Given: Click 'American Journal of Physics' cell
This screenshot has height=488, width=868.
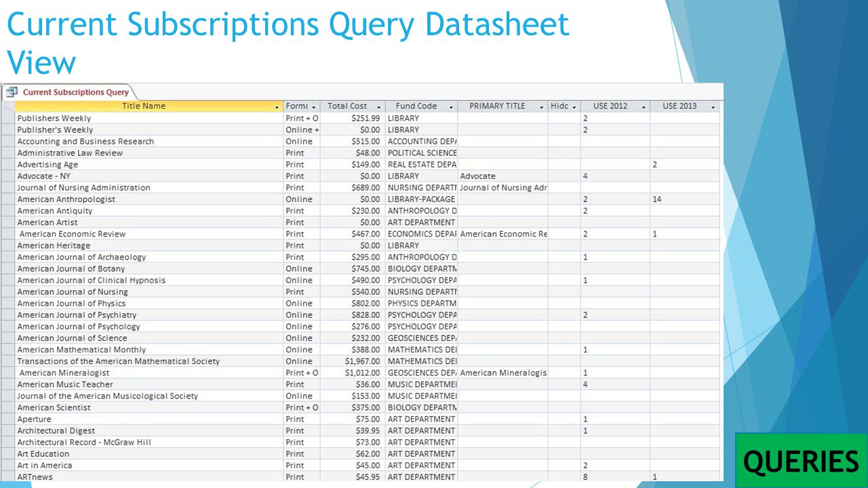Looking at the screenshot, I should pyautogui.click(x=149, y=303).
